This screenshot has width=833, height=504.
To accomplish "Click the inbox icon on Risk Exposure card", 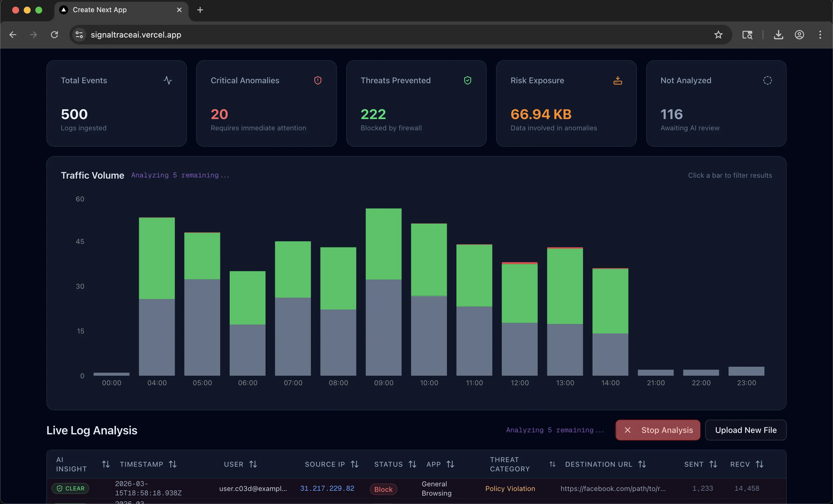I will pyautogui.click(x=617, y=80).
